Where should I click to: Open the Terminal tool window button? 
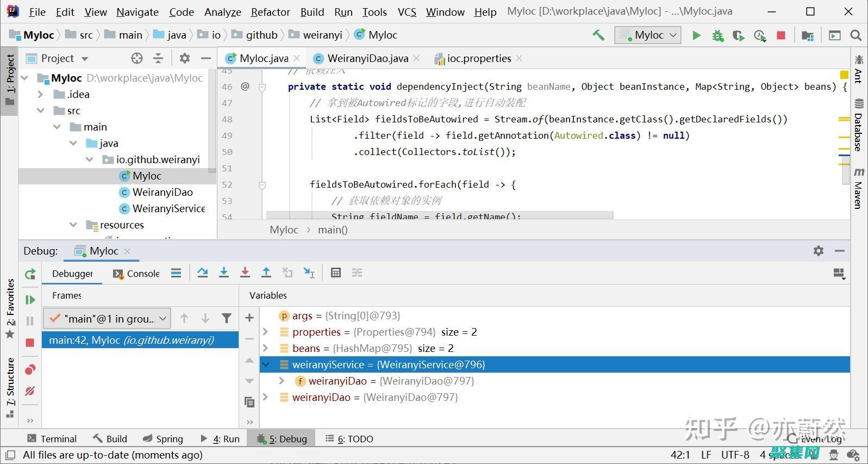(x=52, y=439)
